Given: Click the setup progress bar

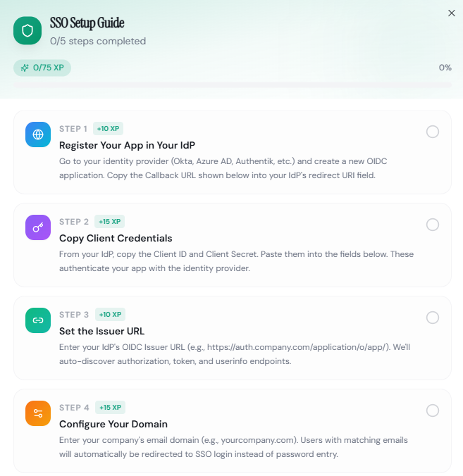Looking at the screenshot, I should click(232, 85).
